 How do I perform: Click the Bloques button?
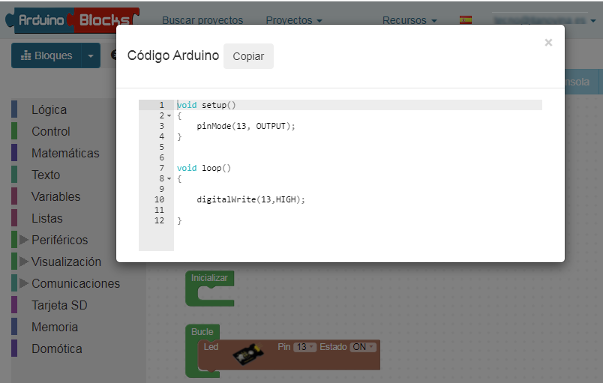[47, 56]
